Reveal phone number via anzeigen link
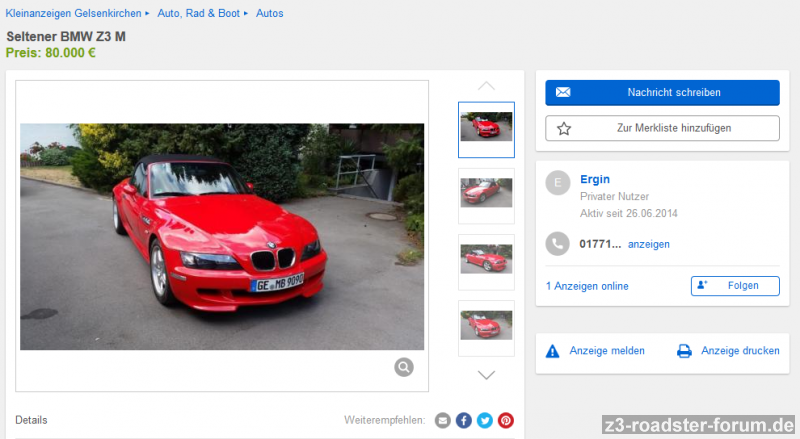Viewport: 800px width, 439px height. pyautogui.click(x=648, y=244)
